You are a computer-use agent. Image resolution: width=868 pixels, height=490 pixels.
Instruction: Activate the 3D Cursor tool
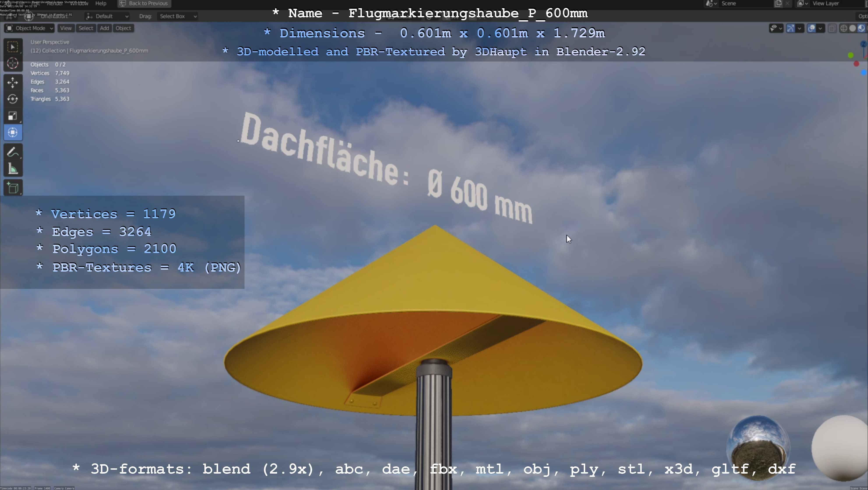pyautogui.click(x=13, y=63)
